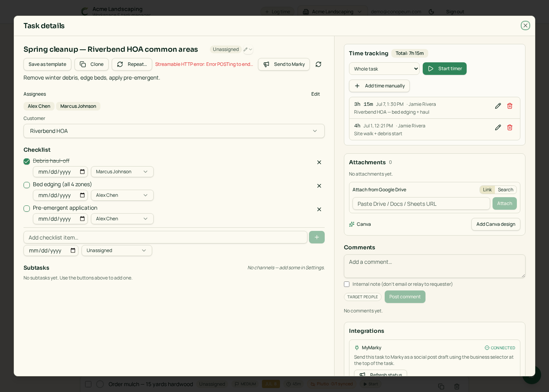Open calendar picker for new checklist item date
This screenshot has height=392, width=549.
point(73,250)
